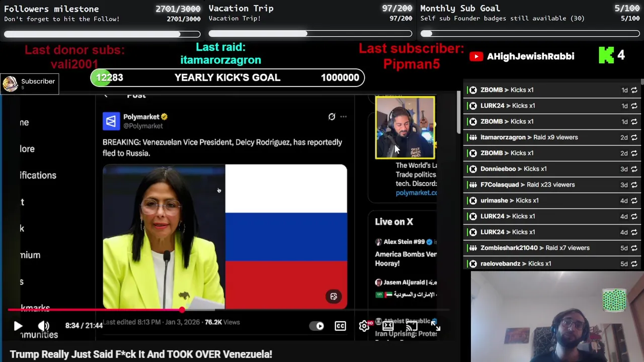Click last raid name itamarorzagron

[220, 60]
